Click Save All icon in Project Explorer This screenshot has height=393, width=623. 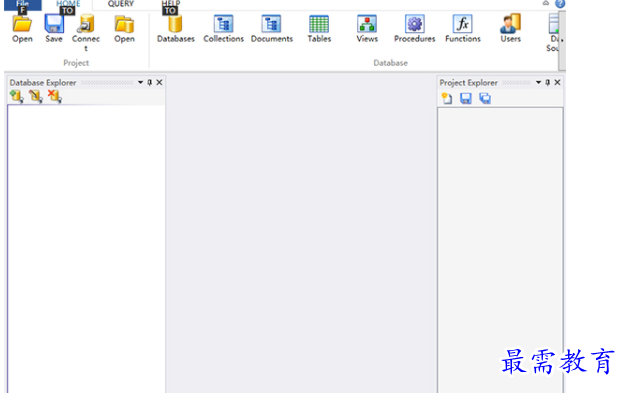pyautogui.click(x=485, y=98)
